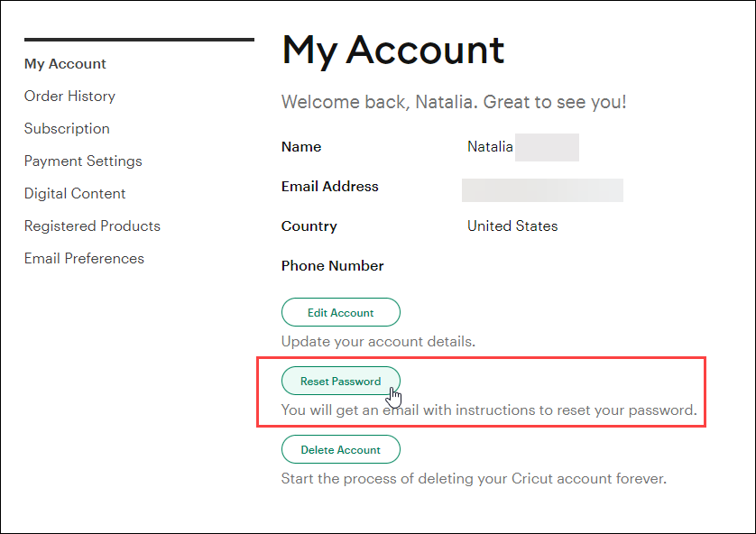
Task: Click the divider line above My Account
Action: (139, 39)
